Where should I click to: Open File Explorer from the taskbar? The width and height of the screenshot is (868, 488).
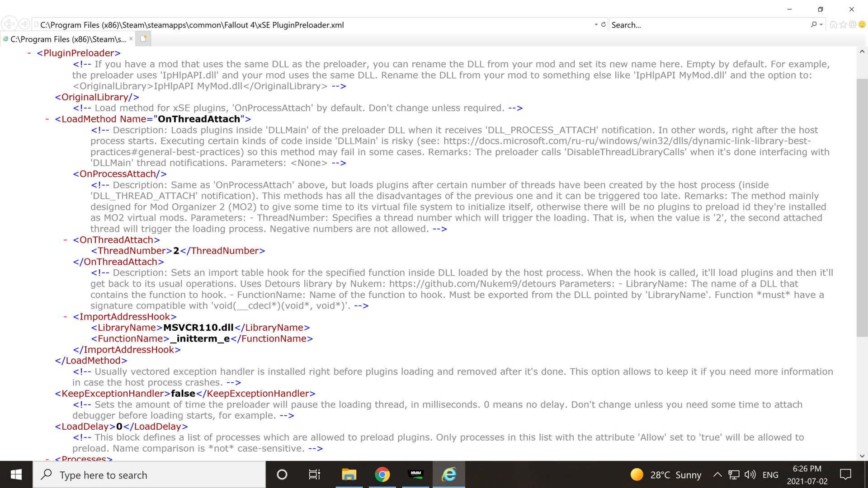(349, 474)
